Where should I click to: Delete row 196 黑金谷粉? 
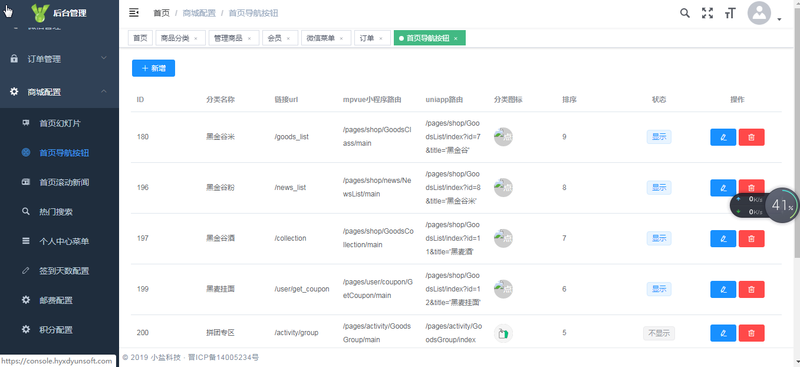[x=752, y=186]
